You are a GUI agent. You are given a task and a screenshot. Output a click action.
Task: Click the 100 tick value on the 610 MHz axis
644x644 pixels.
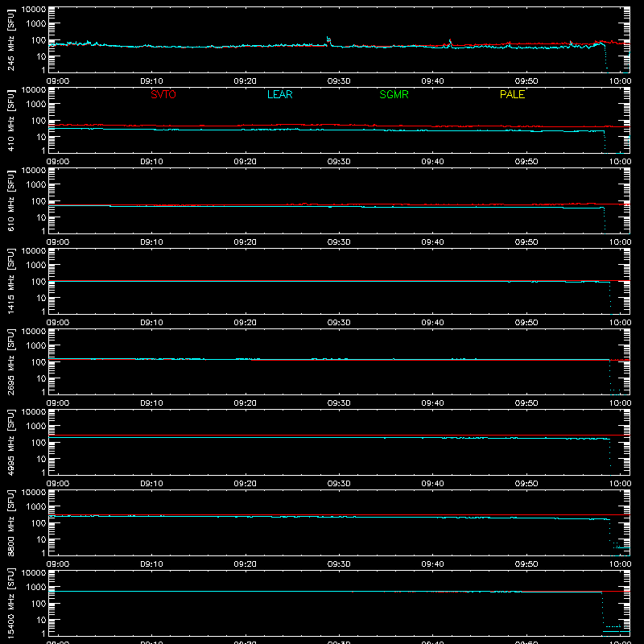point(39,201)
